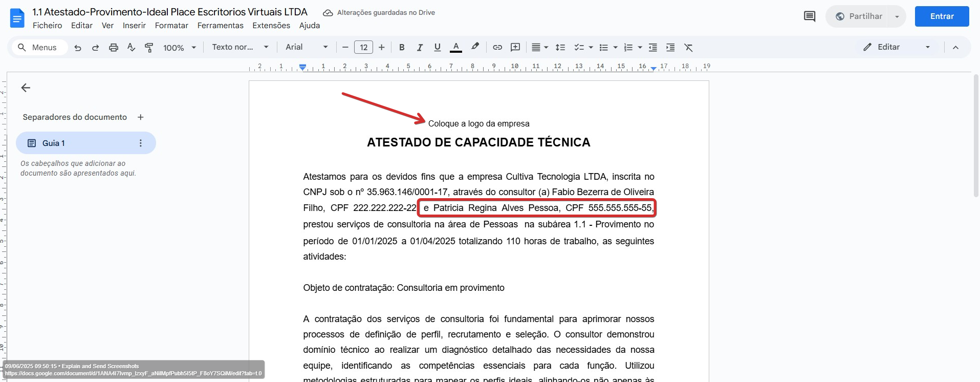
Task: Toggle bold formatting
Action: coord(402,48)
